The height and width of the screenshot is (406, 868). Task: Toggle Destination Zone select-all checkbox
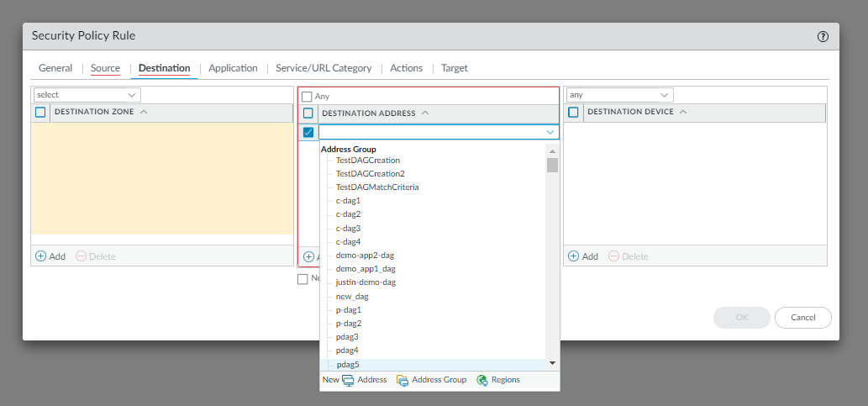40,112
